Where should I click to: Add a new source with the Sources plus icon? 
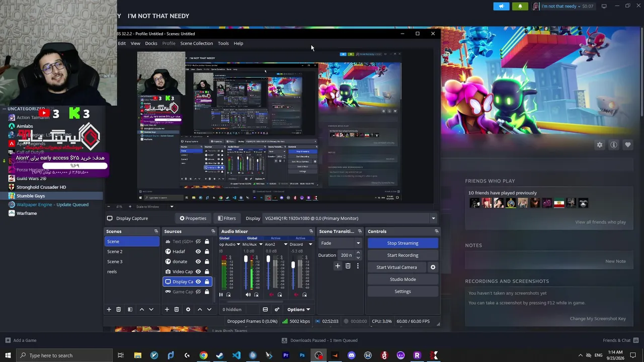coord(167,309)
